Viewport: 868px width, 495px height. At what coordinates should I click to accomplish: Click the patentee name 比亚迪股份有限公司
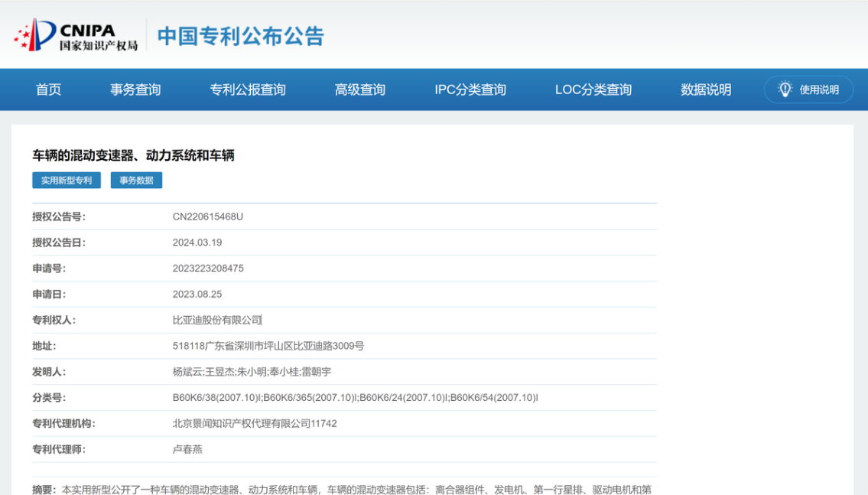pos(217,320)
